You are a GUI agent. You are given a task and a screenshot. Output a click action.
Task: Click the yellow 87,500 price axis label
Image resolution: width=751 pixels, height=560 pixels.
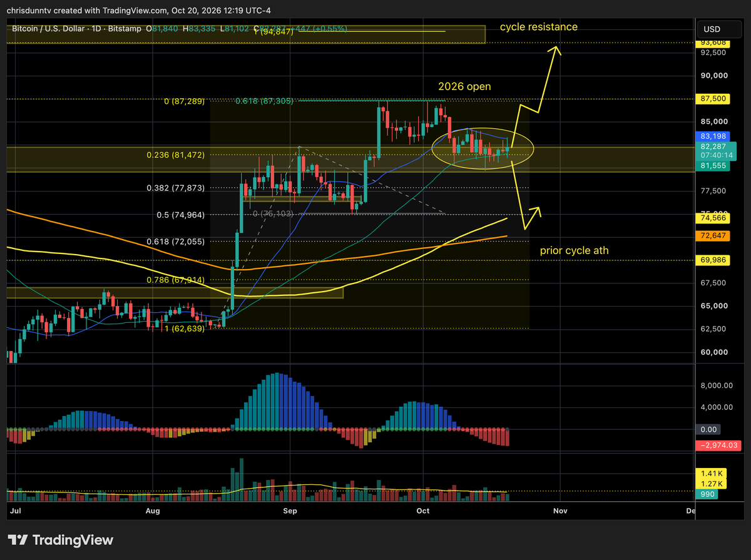(x=713, y=99)
